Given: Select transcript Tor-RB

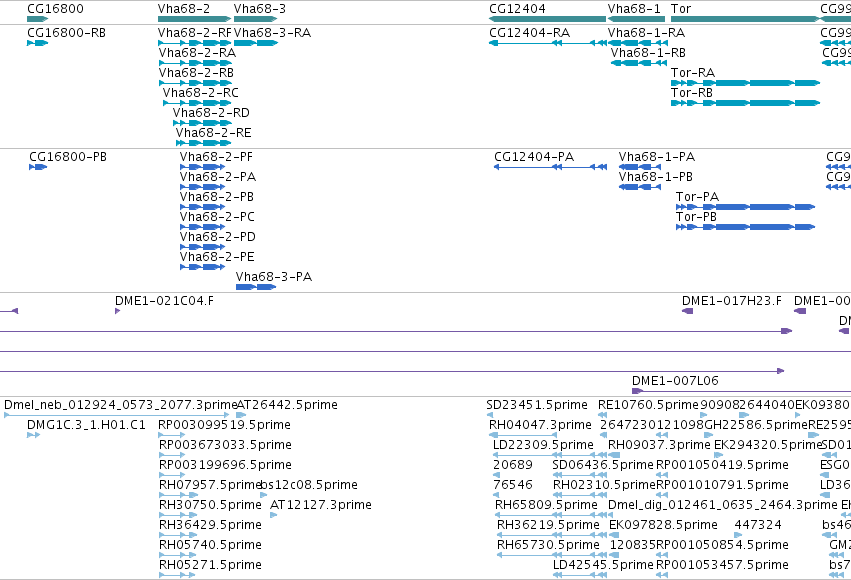Looking at the screenshot, I should coord(745,103).
